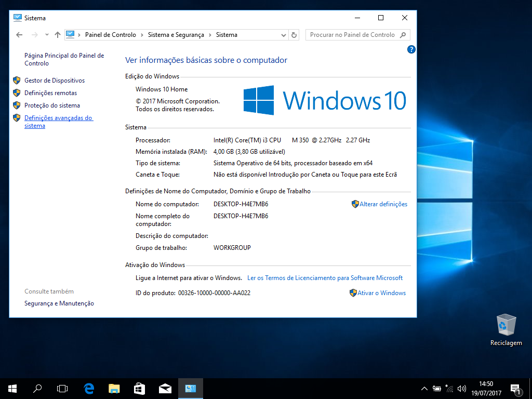Launch the Store from the taskbar
Screen dimensions: 532x399
139,388
